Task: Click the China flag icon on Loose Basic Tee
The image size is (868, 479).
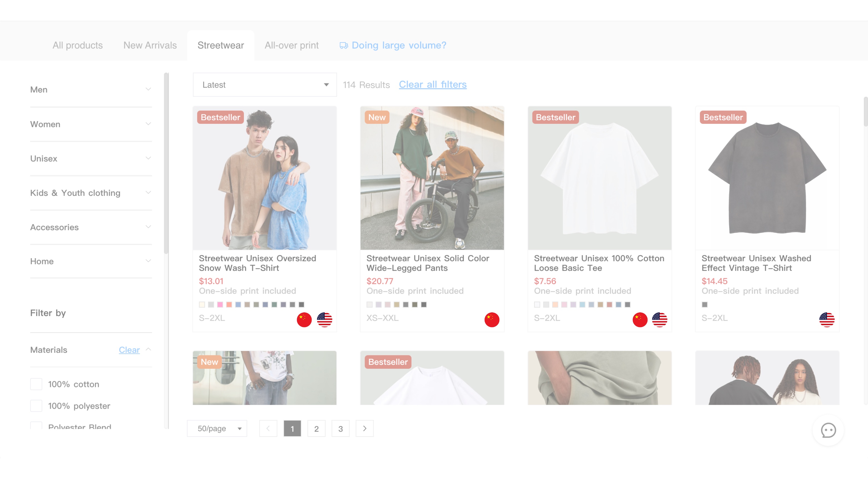Action: (x=640, y=319)
